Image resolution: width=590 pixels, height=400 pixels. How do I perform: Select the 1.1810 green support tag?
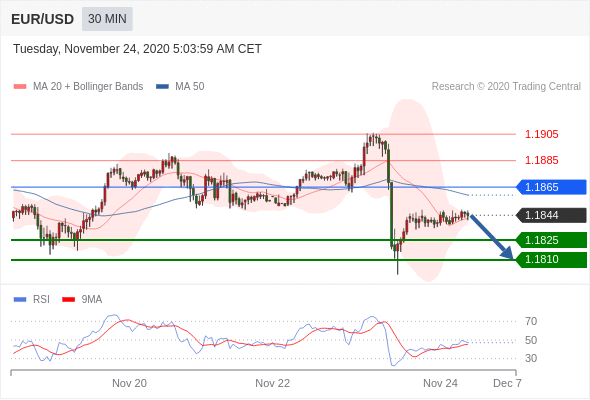point(551,260)
